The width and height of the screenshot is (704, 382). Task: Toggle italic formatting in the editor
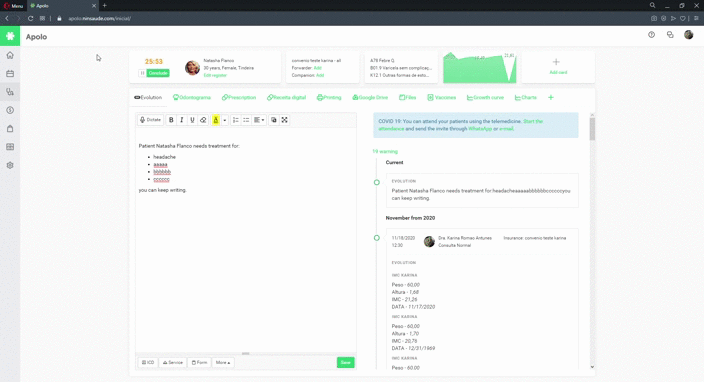181,120
